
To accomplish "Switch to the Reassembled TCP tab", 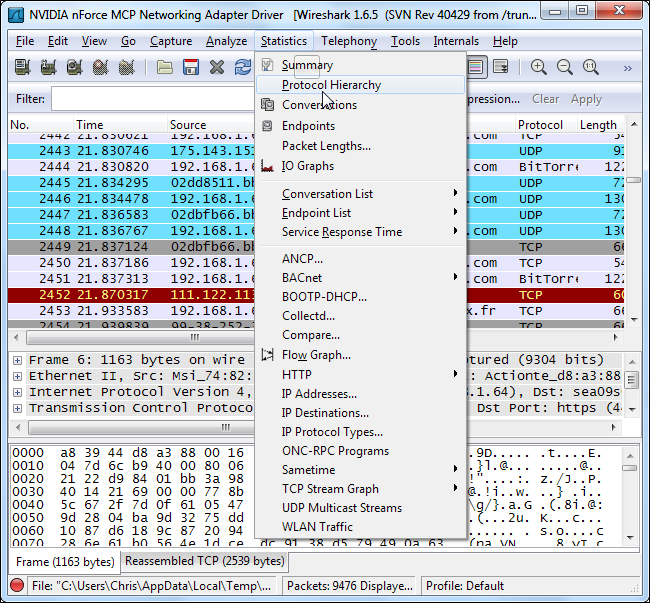I will (204, 561).
